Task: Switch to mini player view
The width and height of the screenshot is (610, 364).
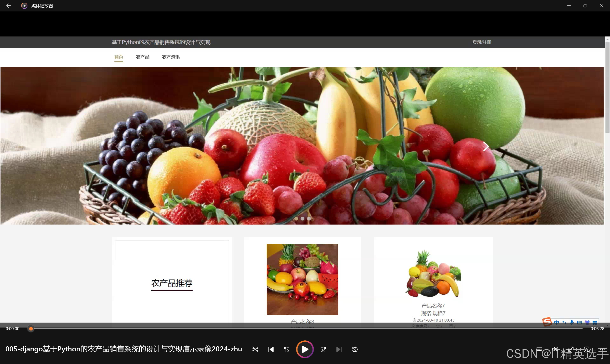Action: pos(587,349)
